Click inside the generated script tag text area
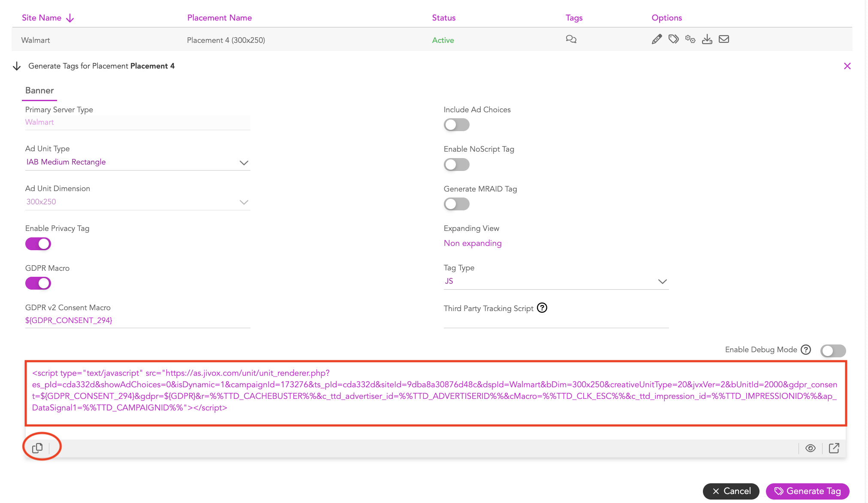 tap(435, 393)
